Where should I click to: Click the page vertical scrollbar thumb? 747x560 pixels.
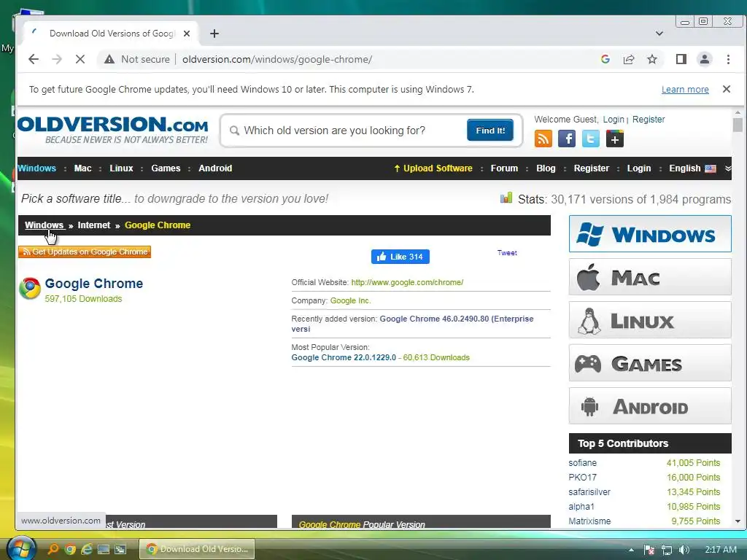tap(738, 125)
